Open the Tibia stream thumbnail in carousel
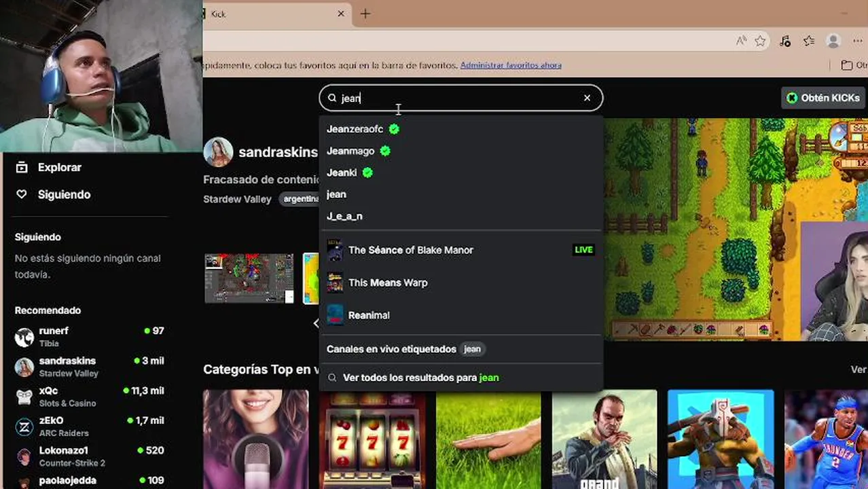Image resolution: width=868 pixels, height=489 pixels. pyautogui.click(x=249, y=278)
